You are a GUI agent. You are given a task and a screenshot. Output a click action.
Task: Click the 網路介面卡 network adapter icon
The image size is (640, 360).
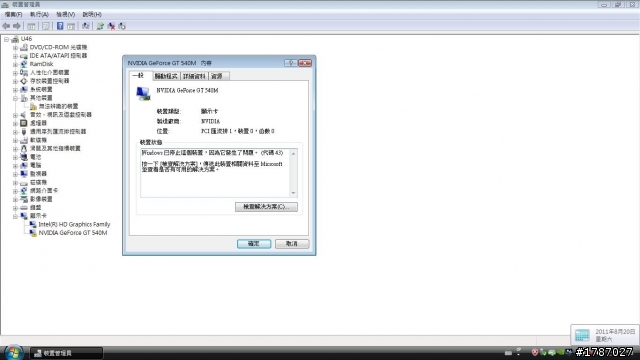[x=24, y=191]
